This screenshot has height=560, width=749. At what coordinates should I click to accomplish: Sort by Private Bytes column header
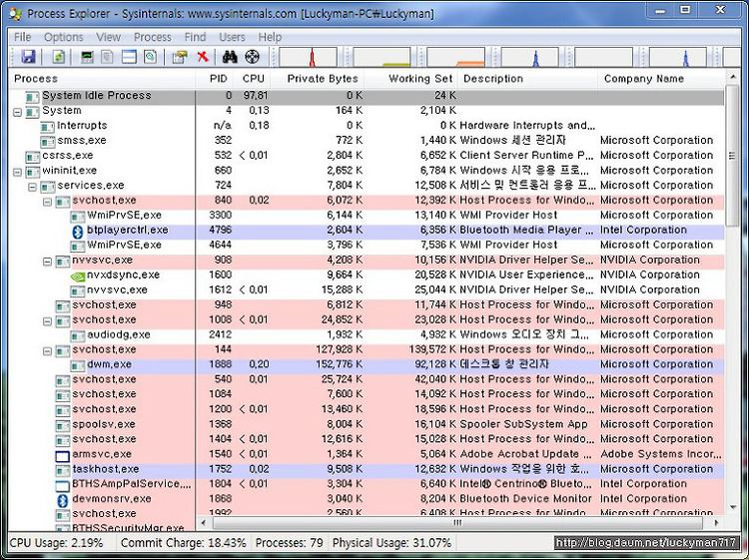point(318,79)
